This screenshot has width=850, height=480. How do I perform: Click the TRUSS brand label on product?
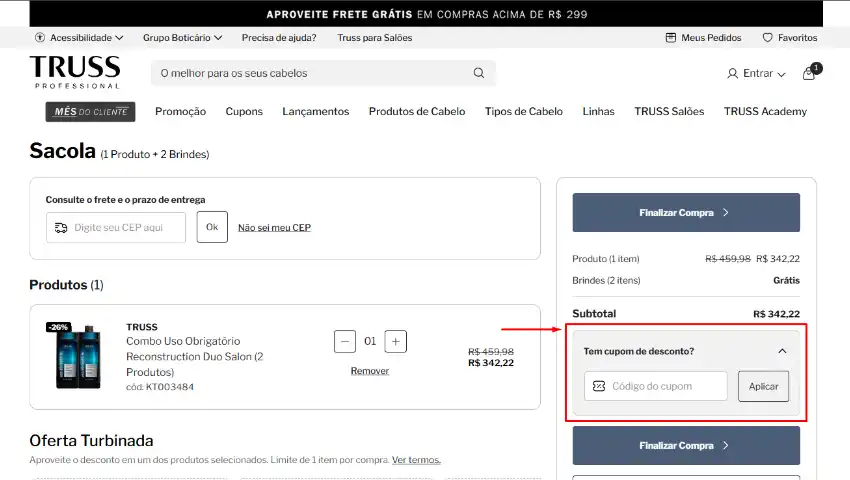(x=142, y=327)
